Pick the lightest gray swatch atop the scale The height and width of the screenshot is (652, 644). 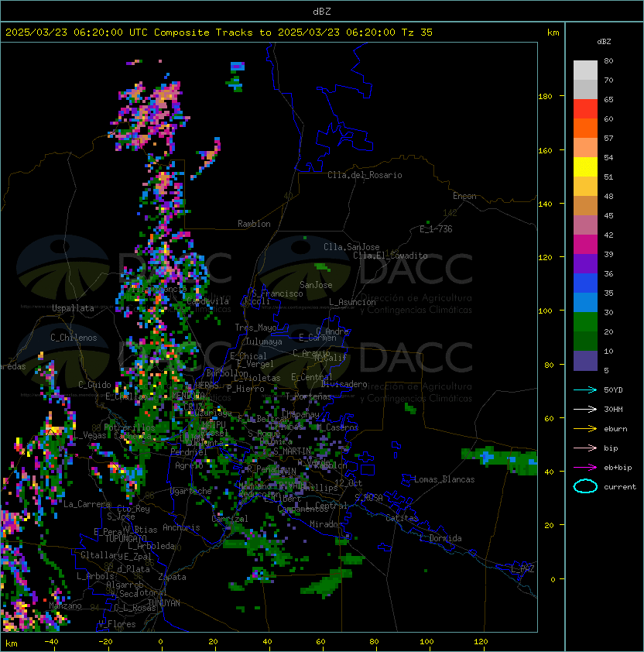click(x=585, y=70)
